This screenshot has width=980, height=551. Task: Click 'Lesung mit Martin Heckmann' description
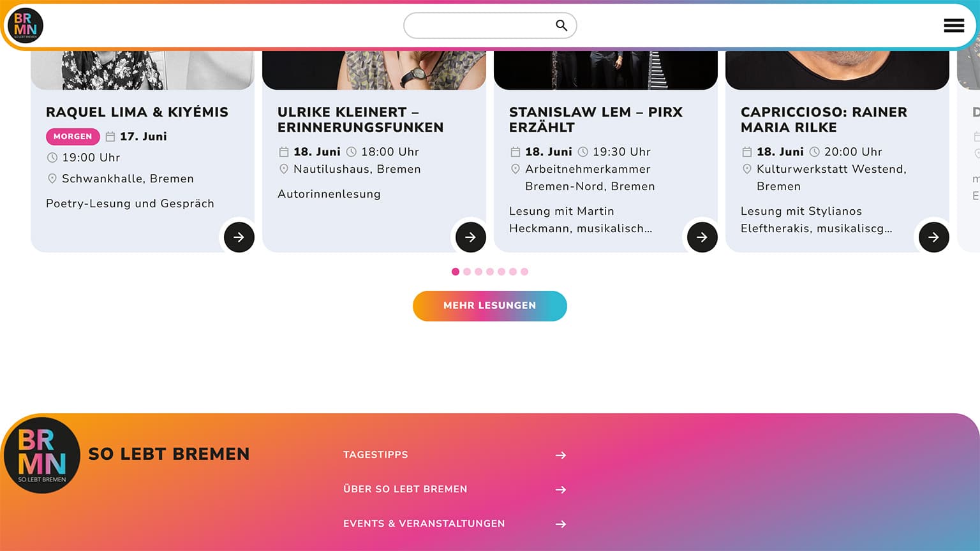[x=581, y=220]
